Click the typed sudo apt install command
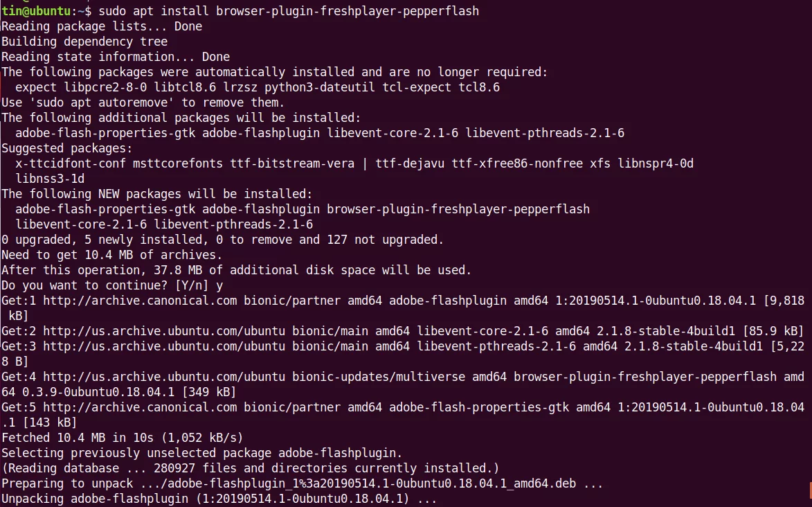Viewport: 812px width, 507px height. 289,11
